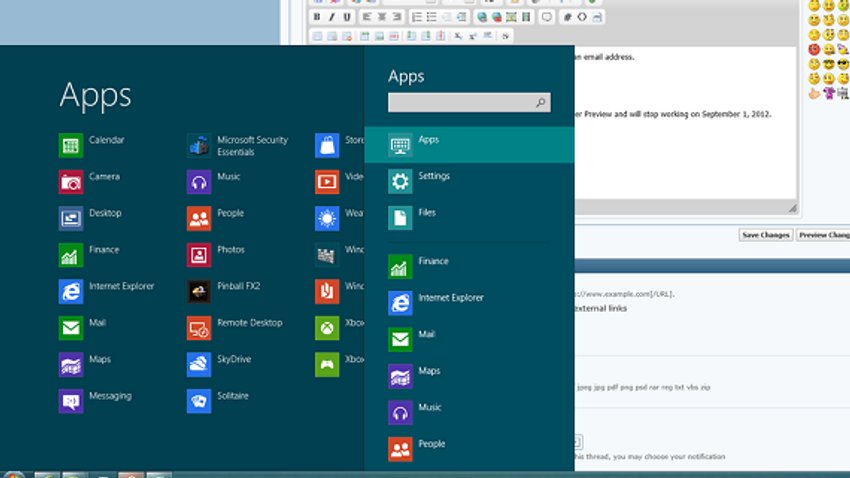Open the Calendar app
The image size is (850, 478).
click(x=92, y=145)
